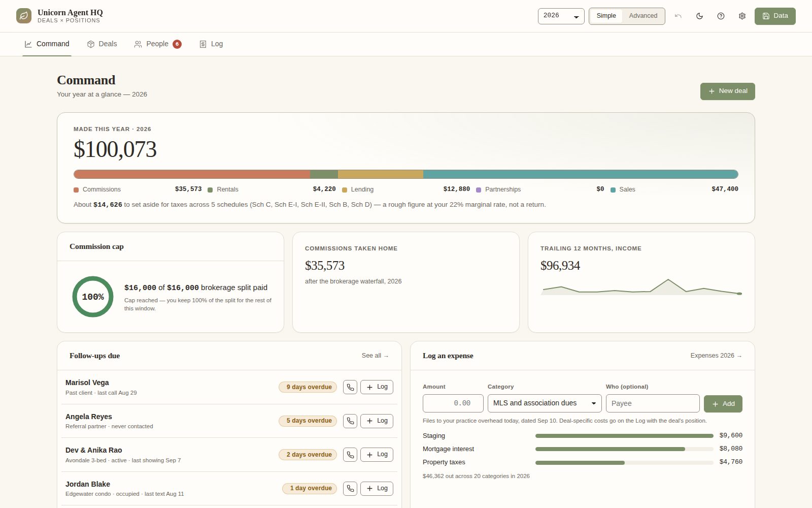Click the $47,400 Sales amount
The image size is (812, 508).
point(725,189)
